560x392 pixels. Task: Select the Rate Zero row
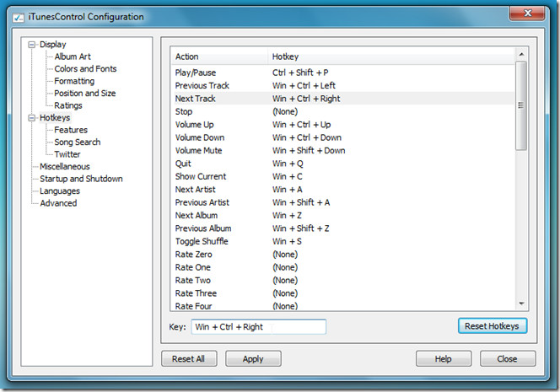coord(342,255)
